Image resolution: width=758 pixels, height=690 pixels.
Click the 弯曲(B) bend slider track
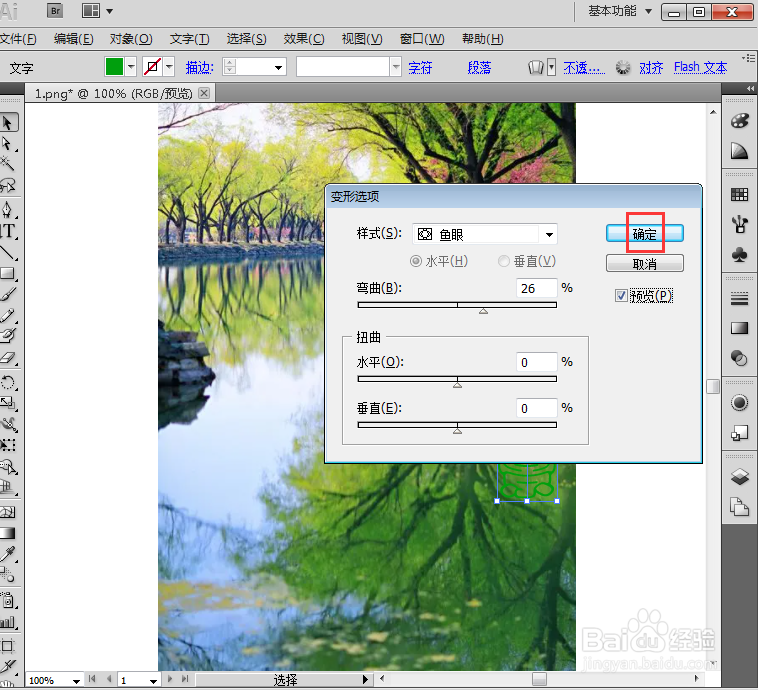[x=457, y=305]
